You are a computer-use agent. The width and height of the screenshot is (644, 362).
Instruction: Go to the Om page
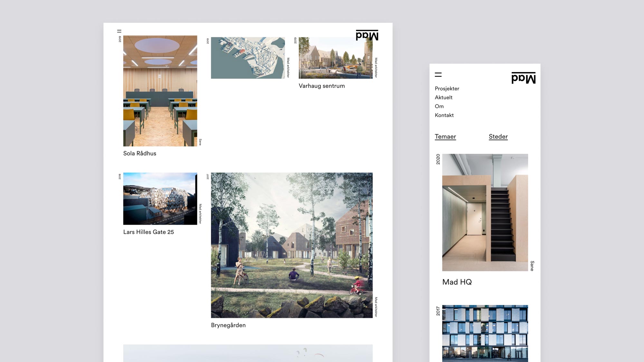(x=439, y=106)
